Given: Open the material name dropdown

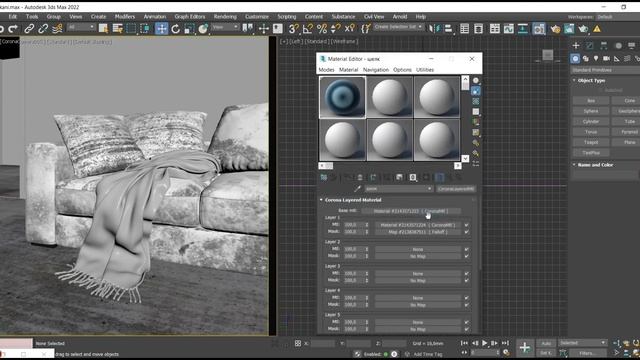Looking at the screenshot, I should pyautogui.click(x=398, y=189).
